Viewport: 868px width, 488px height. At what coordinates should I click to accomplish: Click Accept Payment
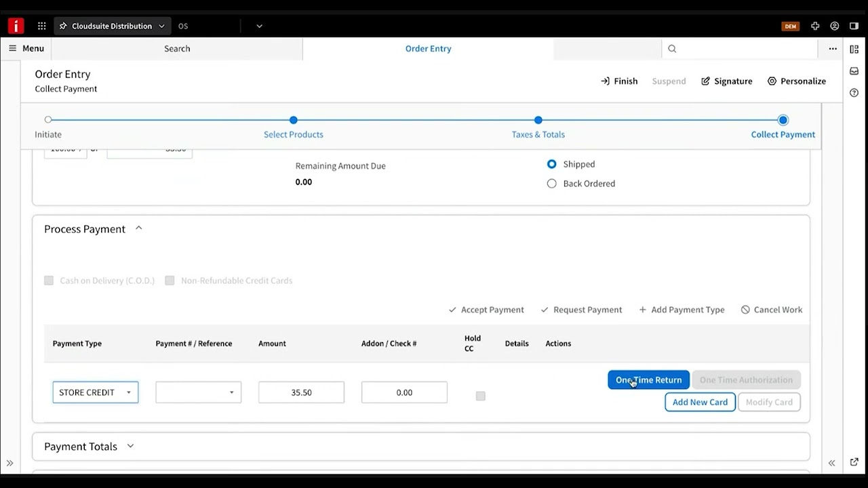486,310
